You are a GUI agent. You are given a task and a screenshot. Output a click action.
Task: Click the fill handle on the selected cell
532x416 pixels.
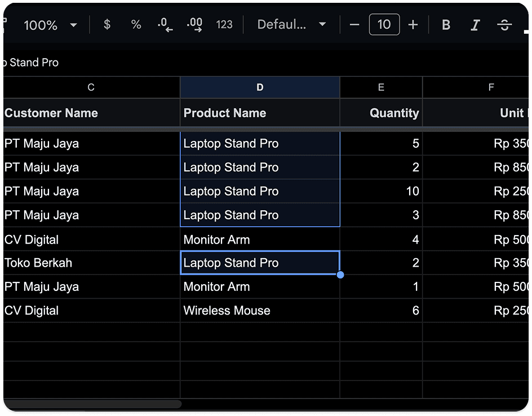(x=340, y=275)
